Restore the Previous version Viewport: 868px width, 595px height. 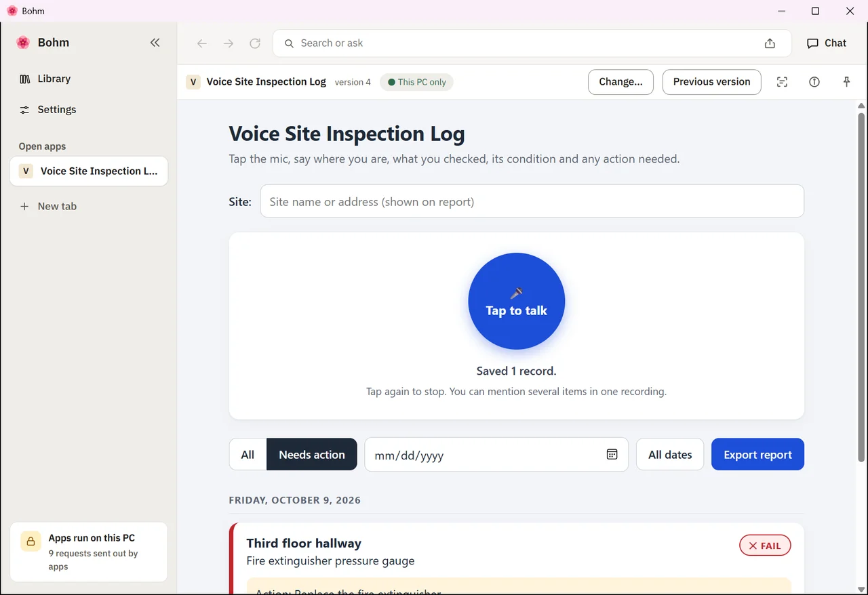(x=711, y=81)
